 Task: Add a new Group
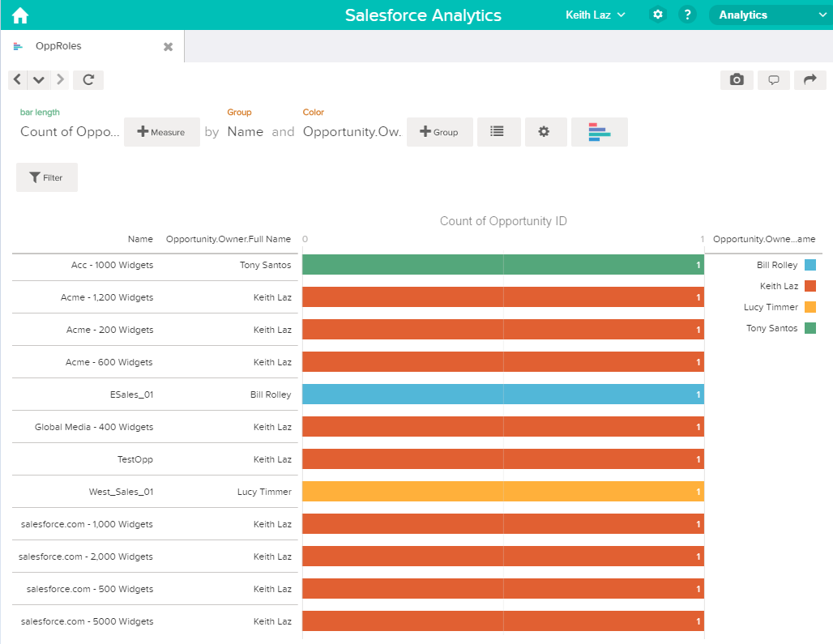point(439,132)
